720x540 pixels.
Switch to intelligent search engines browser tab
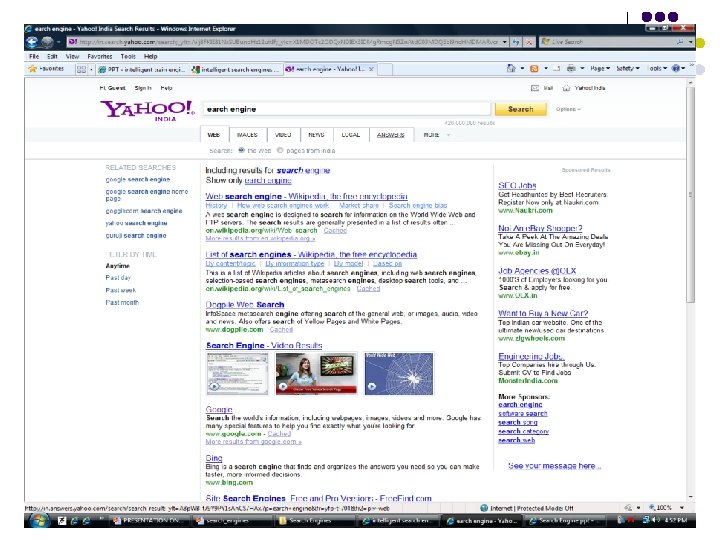click(x=235, y=69)
